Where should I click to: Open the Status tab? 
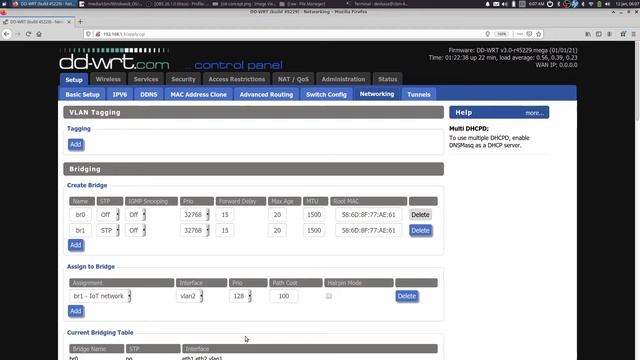coord(387,79)
